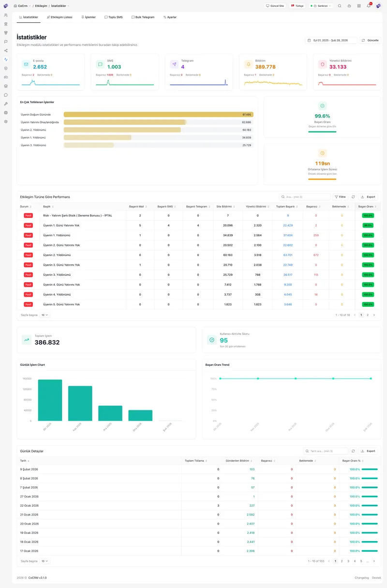387x588 pixels.
Task: Click the Güncel Site button
Action: [275, 6]
